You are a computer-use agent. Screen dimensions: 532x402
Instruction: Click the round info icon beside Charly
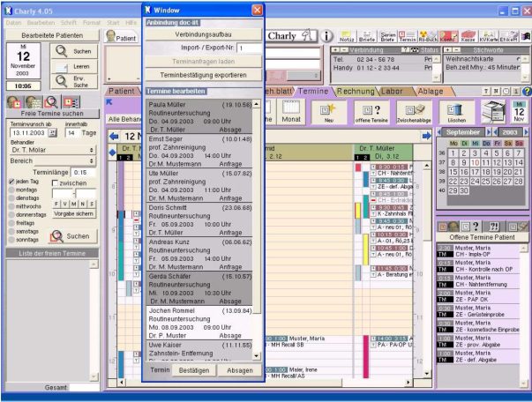(326, 35)
